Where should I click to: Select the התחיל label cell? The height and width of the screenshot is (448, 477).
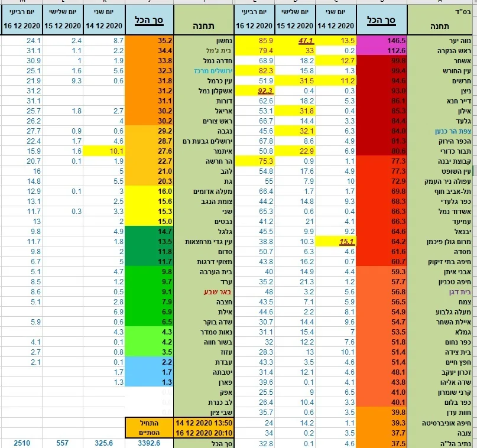tap(150, 424)
